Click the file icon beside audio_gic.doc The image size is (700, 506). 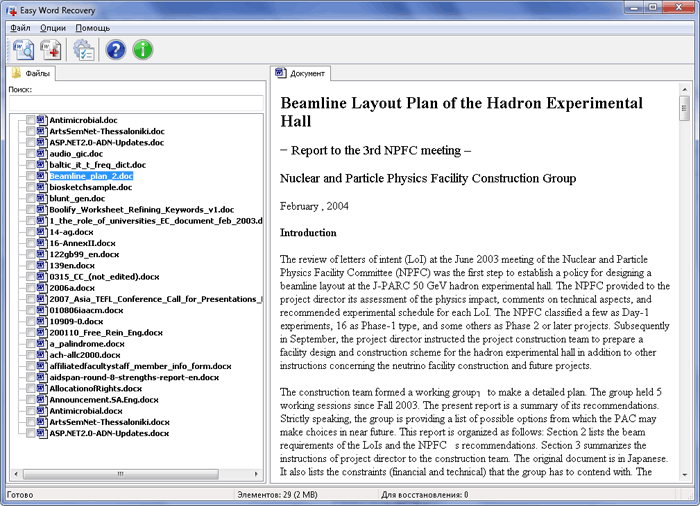tap(42, 154)
